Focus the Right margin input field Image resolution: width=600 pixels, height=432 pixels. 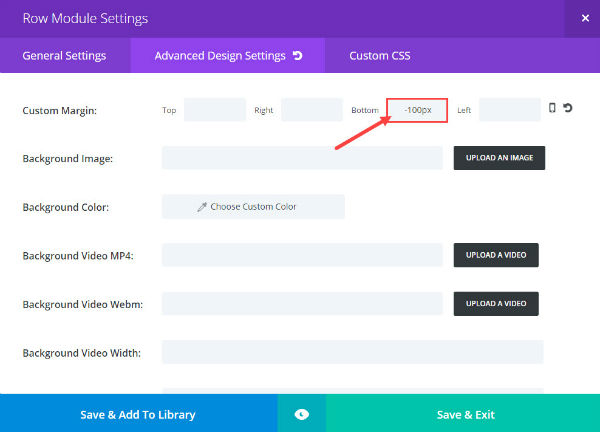312,110
